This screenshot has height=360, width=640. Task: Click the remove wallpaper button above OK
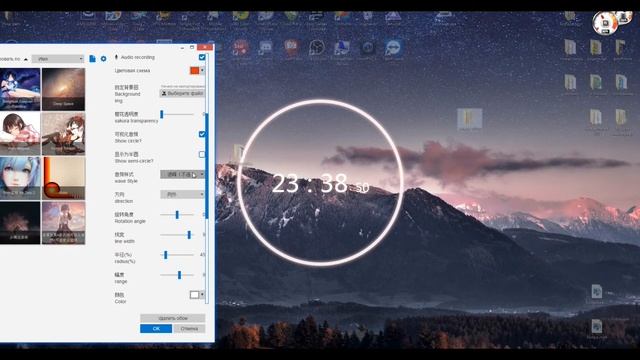173,318
